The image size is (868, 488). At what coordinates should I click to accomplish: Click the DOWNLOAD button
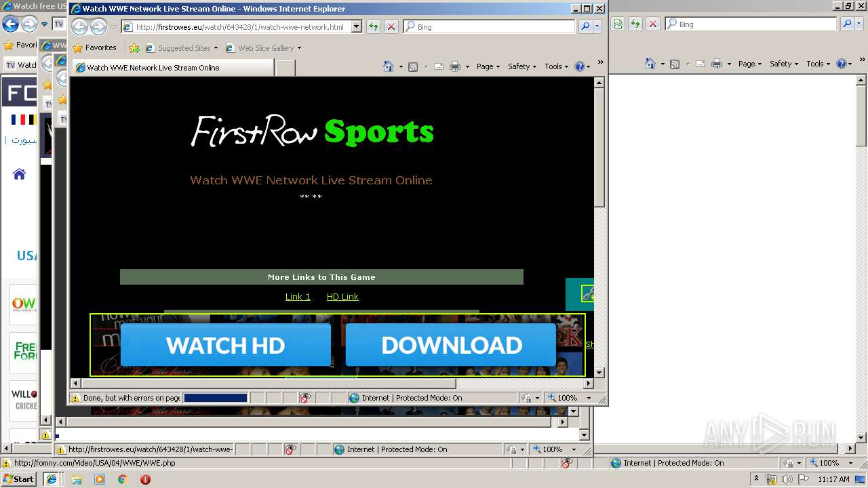click(451, 345)
